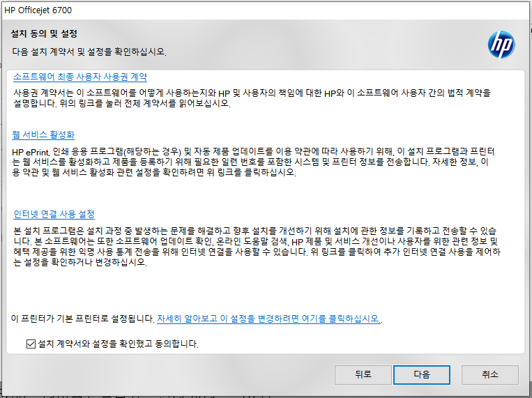Click the link to change the default printer setting

point(268,319)
